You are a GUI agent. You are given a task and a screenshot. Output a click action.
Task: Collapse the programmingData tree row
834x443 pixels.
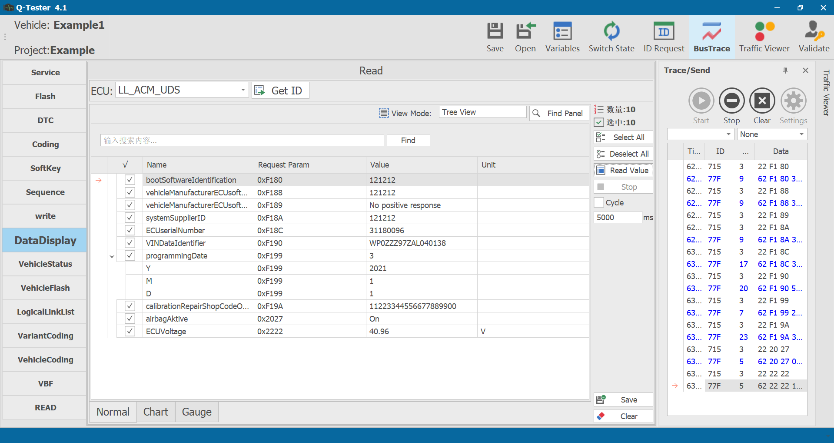[110, 256]
